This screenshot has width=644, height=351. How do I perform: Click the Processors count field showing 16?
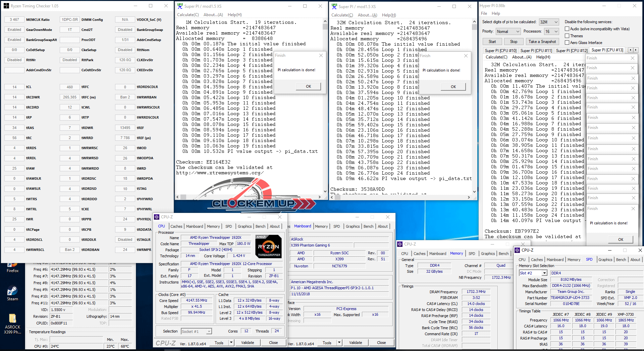click(551, 32)
